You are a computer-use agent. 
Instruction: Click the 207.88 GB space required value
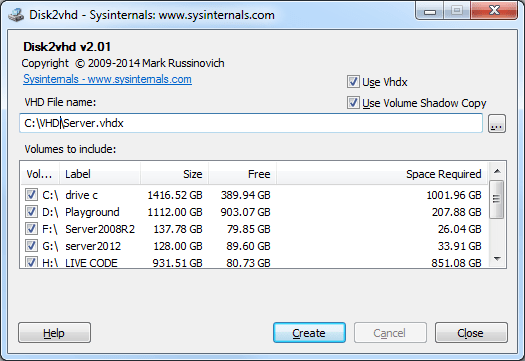pos(457,212)
